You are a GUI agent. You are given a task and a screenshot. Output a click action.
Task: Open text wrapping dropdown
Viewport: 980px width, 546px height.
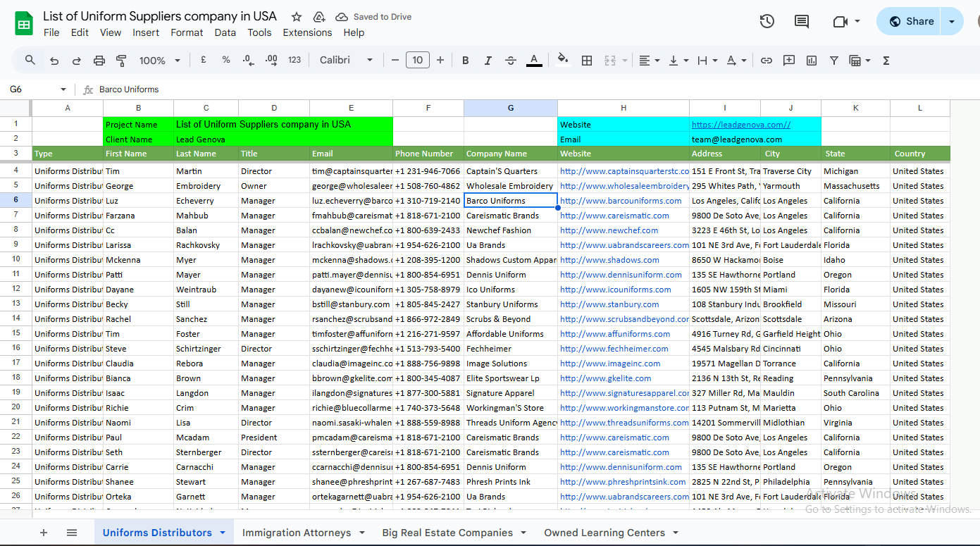click(707, 61)
